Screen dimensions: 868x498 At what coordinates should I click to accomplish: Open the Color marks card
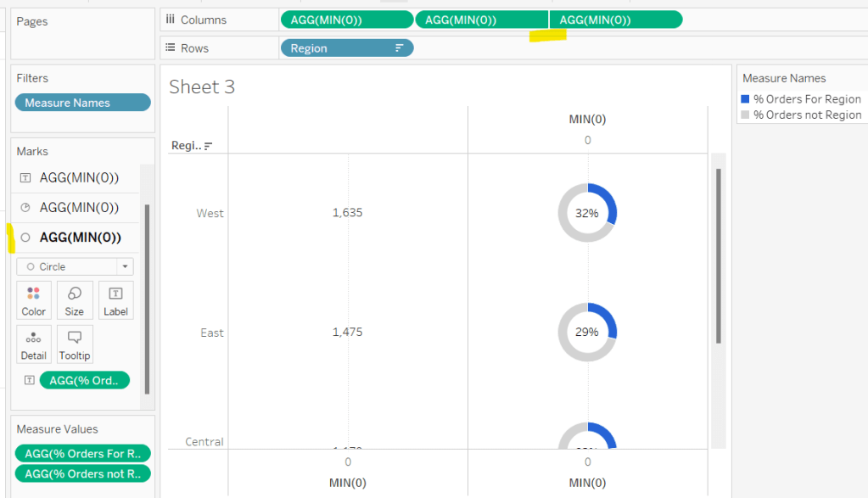coord(34,300)
